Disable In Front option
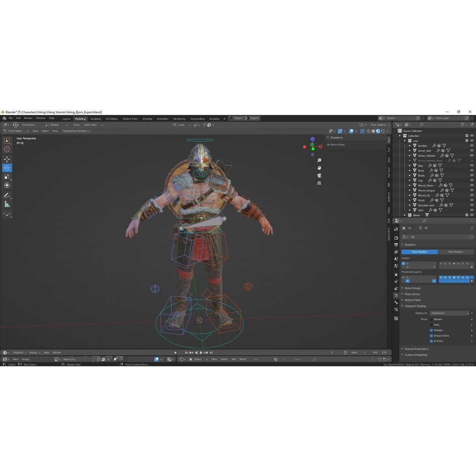The height and width of the screenshot is (476, 476). click(x=431, y=341)
